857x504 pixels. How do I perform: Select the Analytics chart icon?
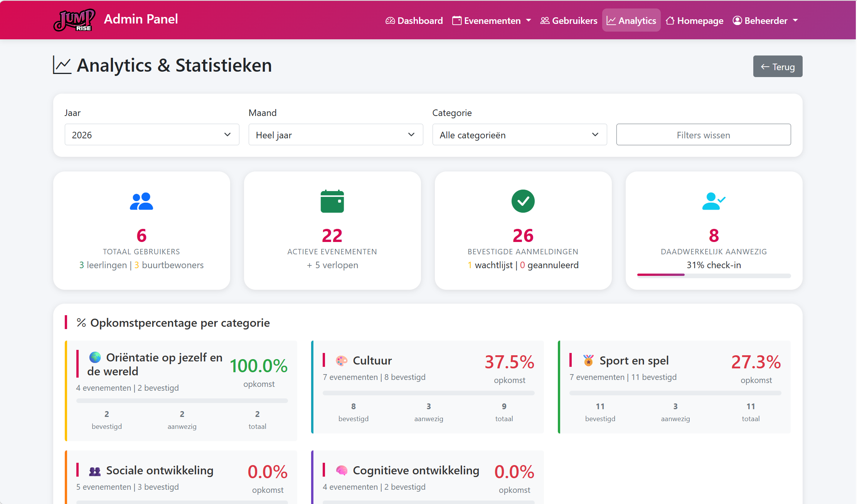click(611, 20)
